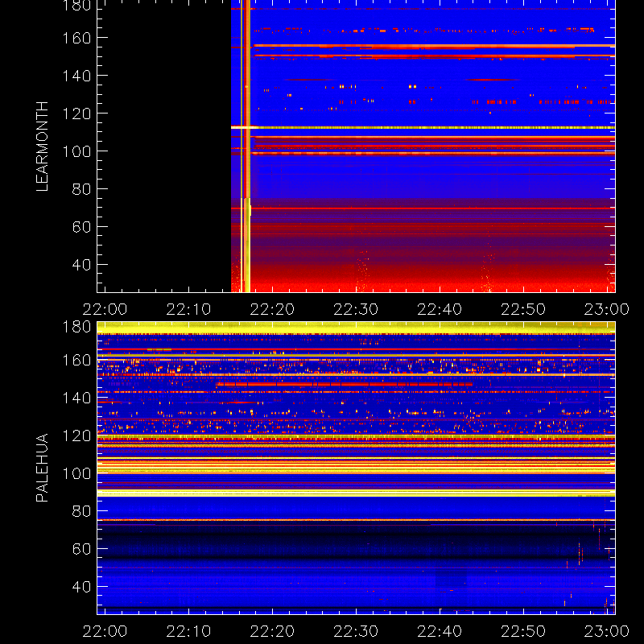The width and height of the screenshot is (644, 644).
Task: Choose Palehua plot's 22:40 time label
Action: click(x=440, y=631)
